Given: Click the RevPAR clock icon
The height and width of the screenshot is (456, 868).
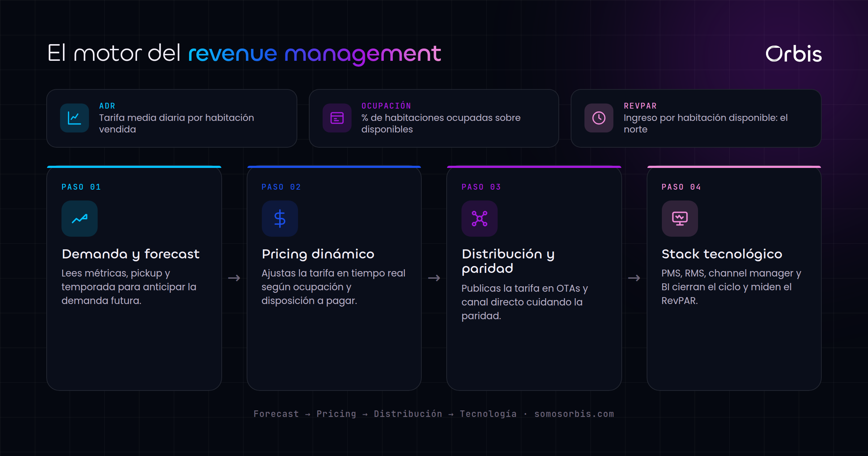Looking at the screenshot, I should click(599, 118).
